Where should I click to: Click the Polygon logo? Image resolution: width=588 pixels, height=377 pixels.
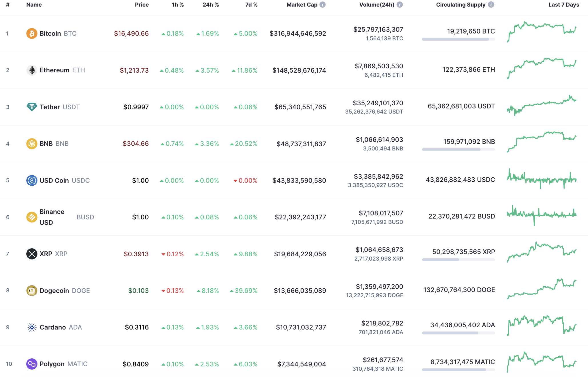[x=32, y=364]
